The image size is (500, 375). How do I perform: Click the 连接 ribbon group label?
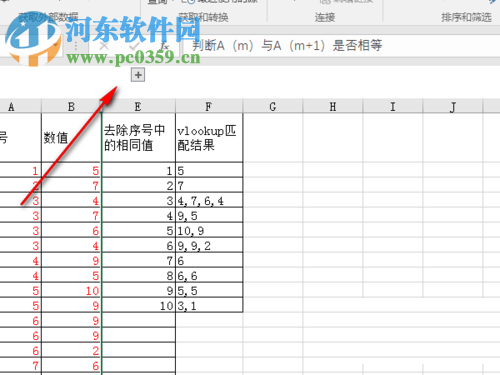[325, 17]
